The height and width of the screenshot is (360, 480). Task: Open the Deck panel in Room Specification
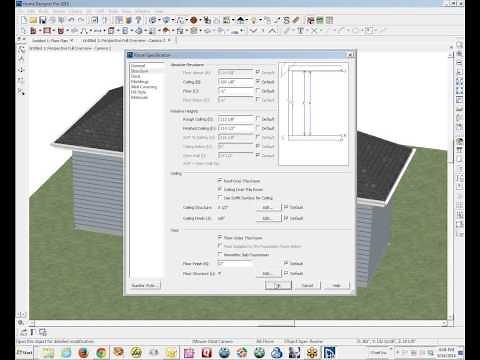(135, 76)
